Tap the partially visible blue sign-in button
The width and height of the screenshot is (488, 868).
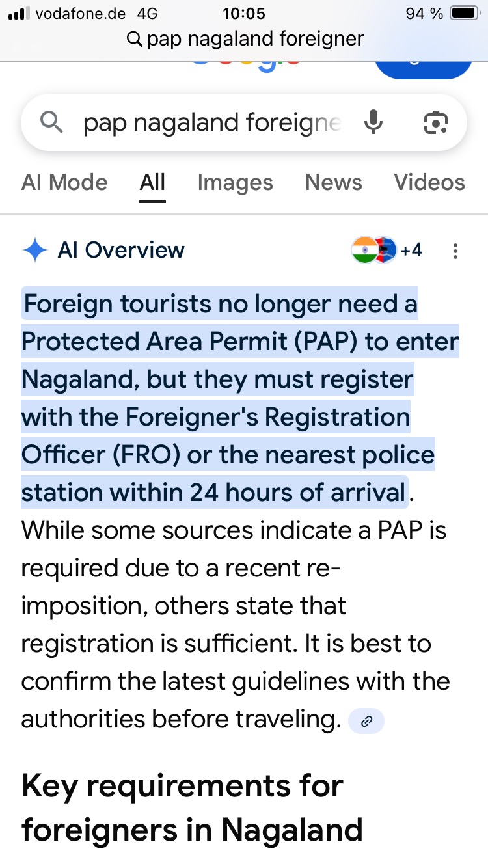(424, 68)
